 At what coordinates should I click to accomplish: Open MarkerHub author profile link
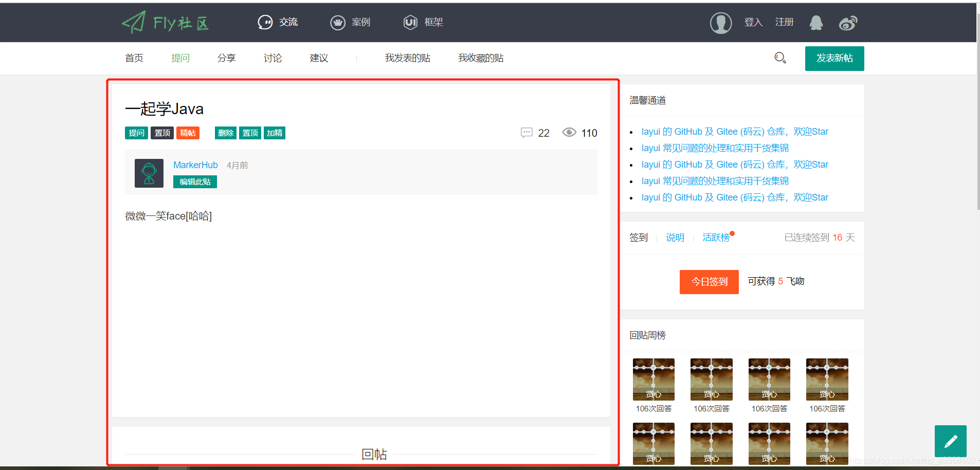[x=195, y=165]
